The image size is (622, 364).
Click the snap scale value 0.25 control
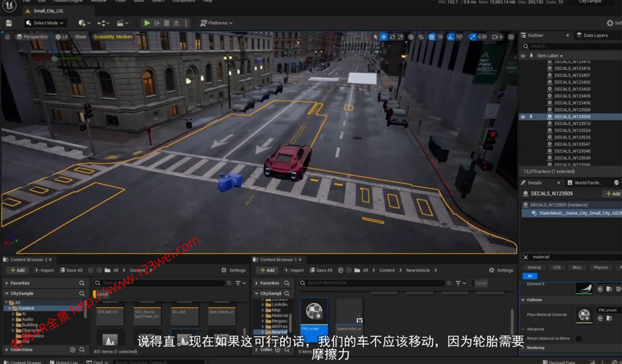[x=482, y=37]
